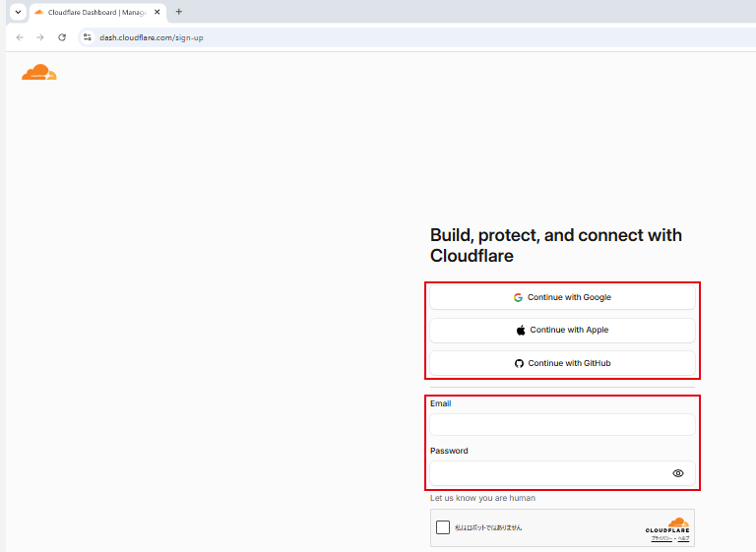
Task: Open the ヘルプ link in the captcha widget
Action: (x=684, y=538)
